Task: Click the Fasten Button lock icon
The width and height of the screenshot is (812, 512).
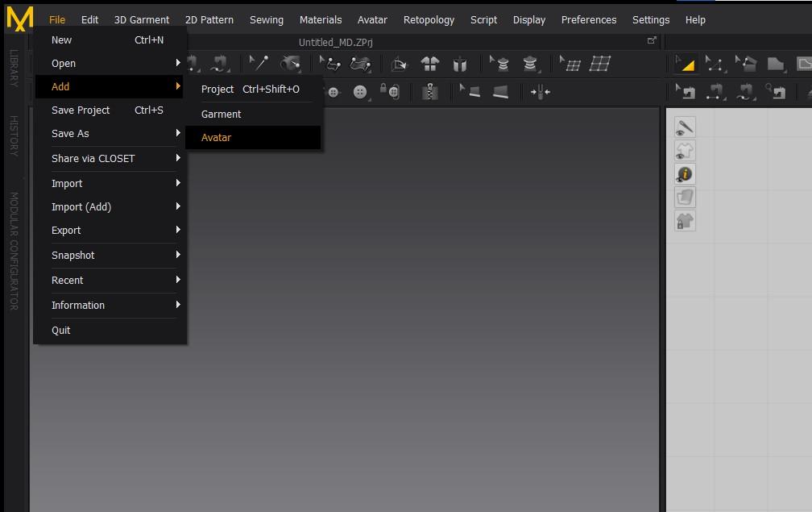Action: click(x=390, y=92)
